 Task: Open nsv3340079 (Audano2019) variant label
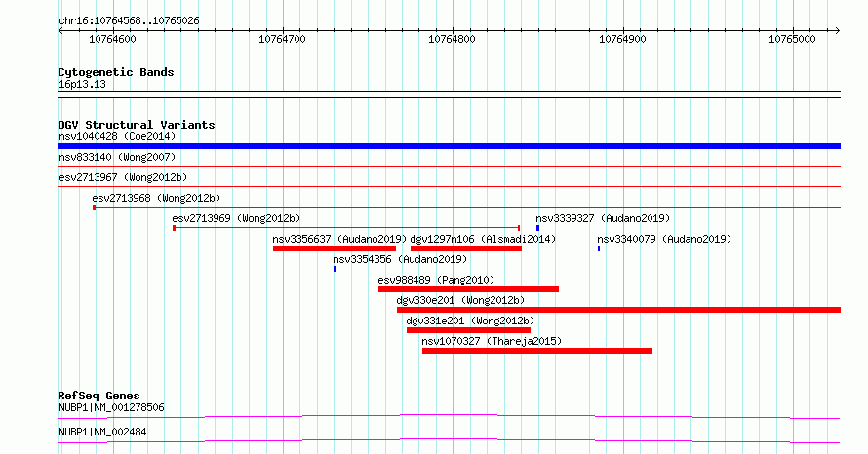click(x=664, y=239)
